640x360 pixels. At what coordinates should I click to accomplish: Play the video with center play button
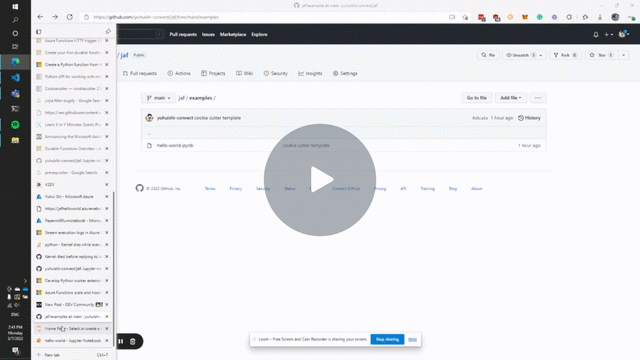320,180
